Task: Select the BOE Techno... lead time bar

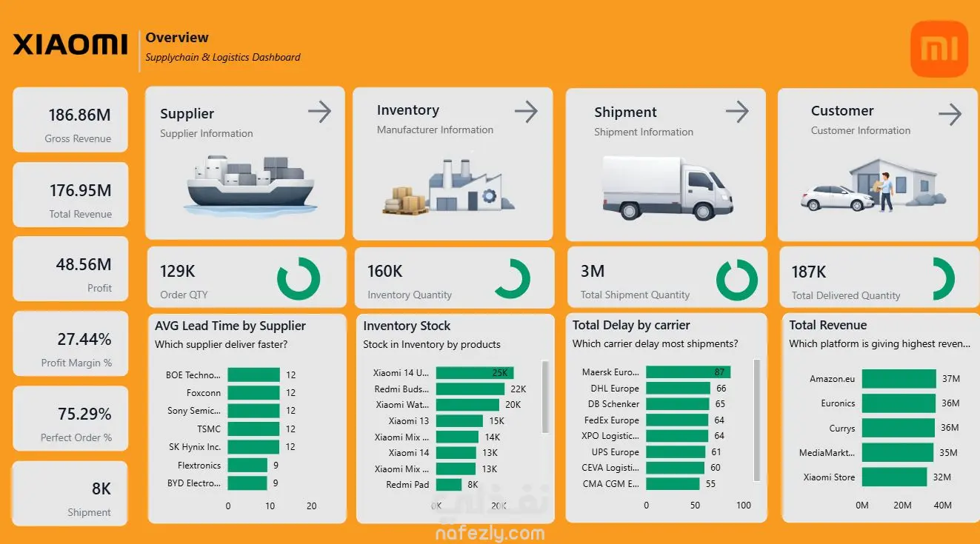Action: click(x=253, y=375)
